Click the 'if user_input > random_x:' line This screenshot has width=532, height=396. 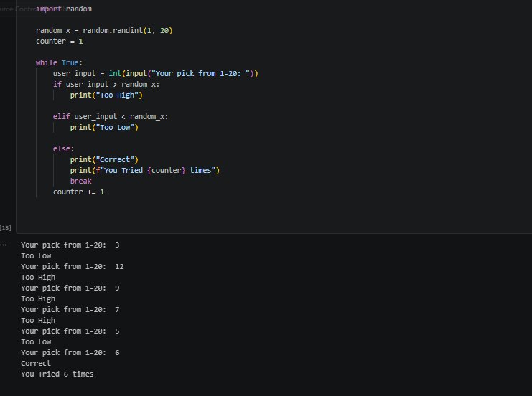(x=106, y=85)
